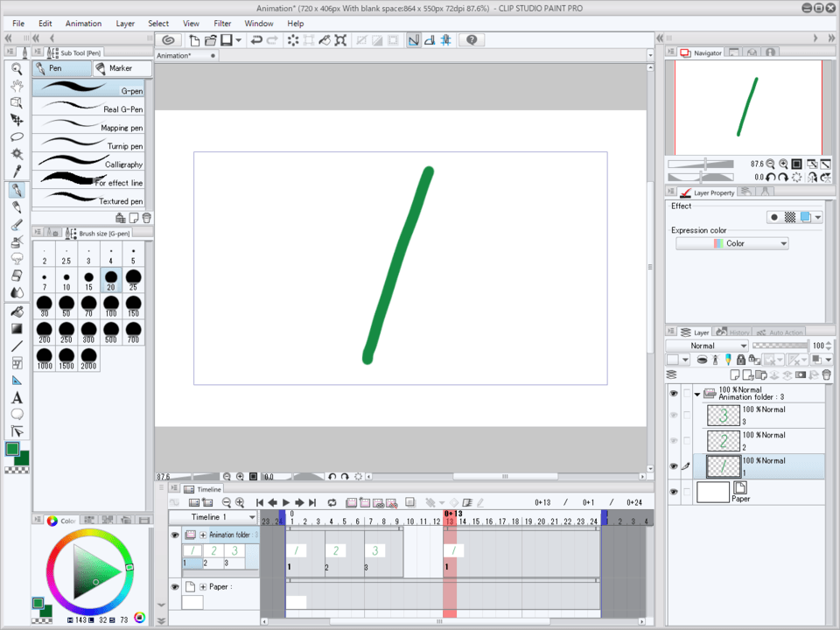The image size is (840, 630).
Task: Toggle loop playback in the Timeline
Action: pyautogui.click(x=332, y=502)
